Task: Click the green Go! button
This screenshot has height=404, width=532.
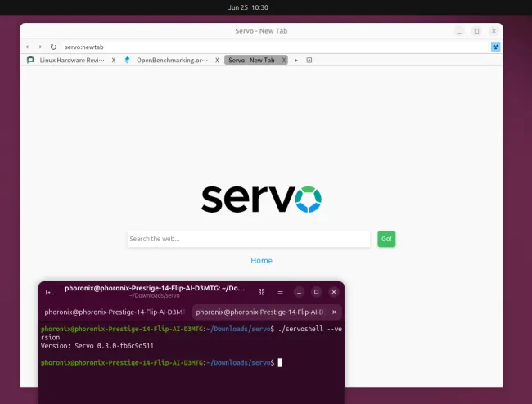Action: point(386,239)
